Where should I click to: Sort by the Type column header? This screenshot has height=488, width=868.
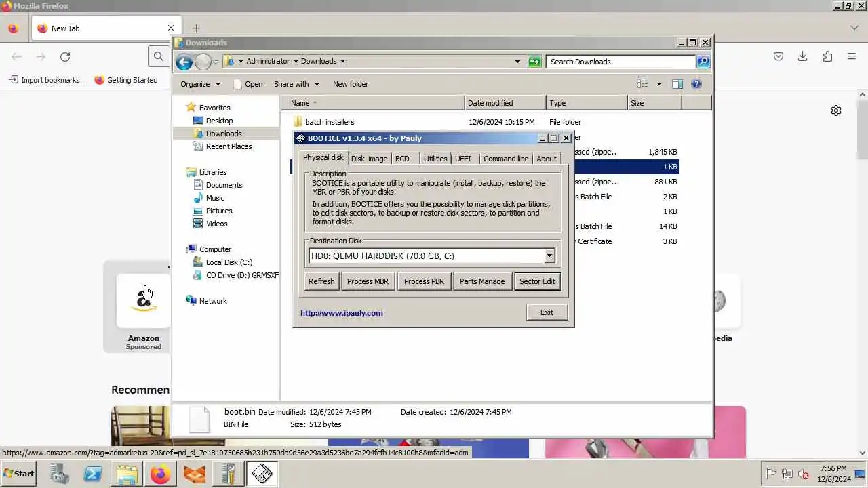tap(587, 103)
